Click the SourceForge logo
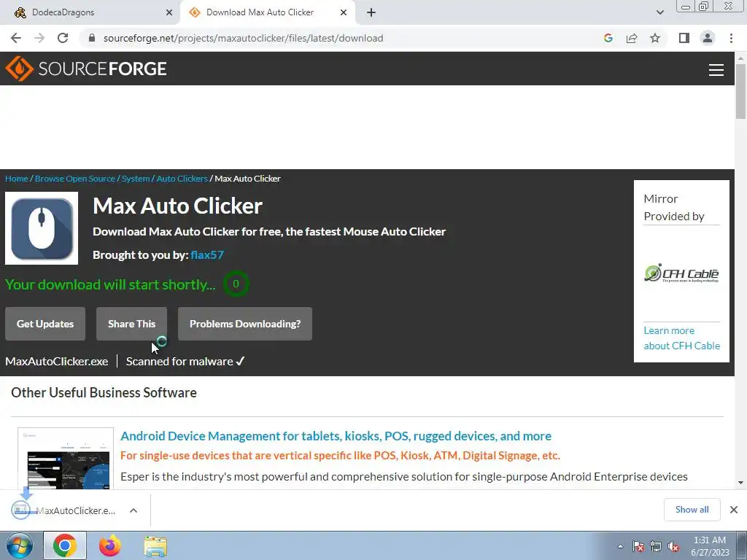 tap(86, 69)
